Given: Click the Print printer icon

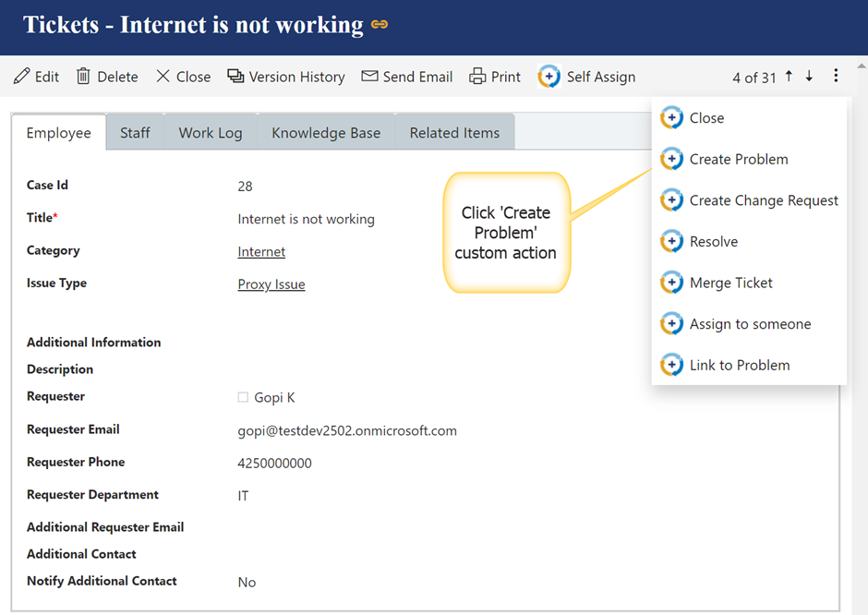Looking at the screenshot, I should [x=477, y=77].
